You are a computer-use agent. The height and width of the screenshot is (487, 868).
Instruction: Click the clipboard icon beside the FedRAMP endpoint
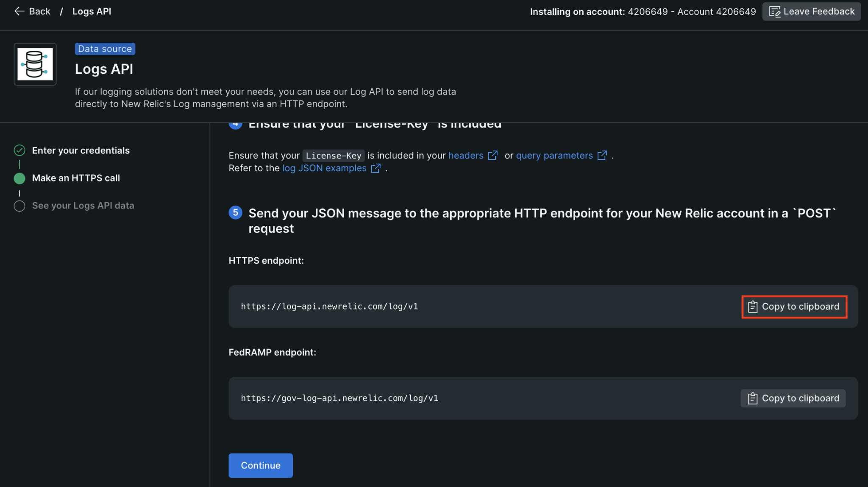pos(752,398)
